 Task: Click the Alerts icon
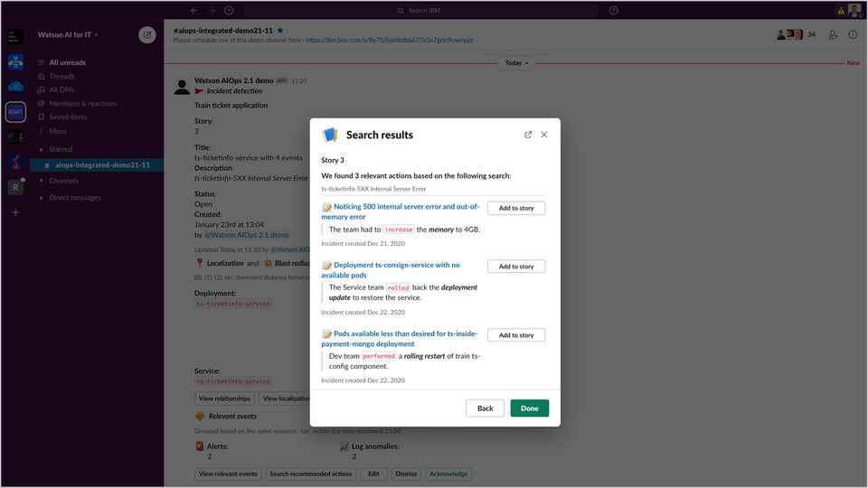click(x=200, y=446)
